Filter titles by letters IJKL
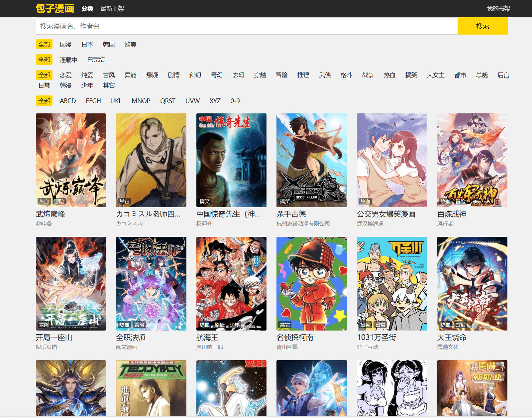 coord(116,101)
